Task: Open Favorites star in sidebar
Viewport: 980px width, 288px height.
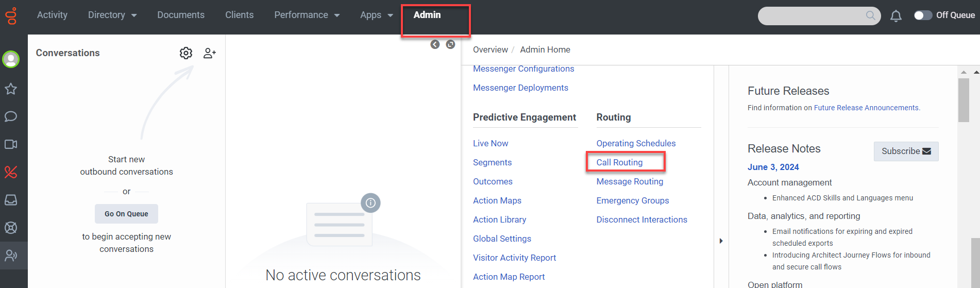Action: point(11,89)
